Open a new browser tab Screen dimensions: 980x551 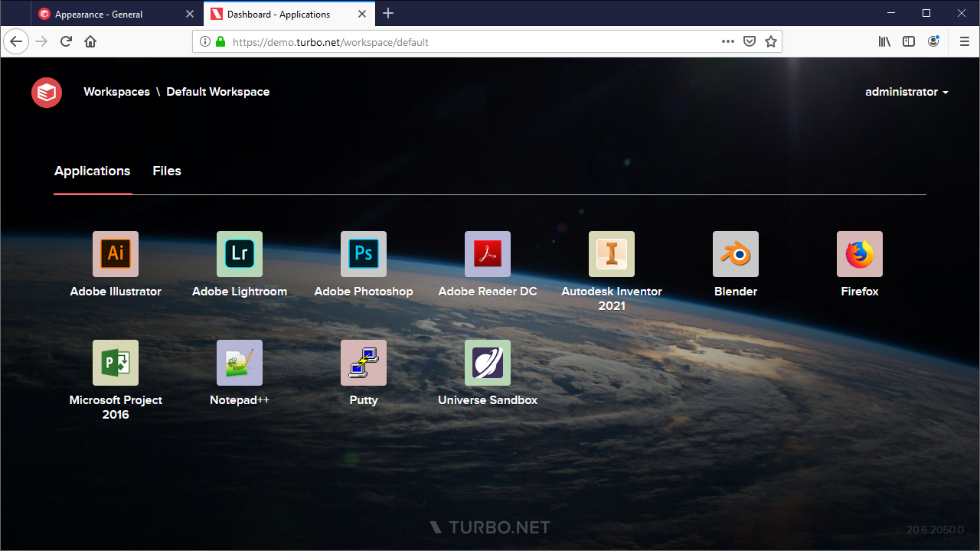point(387,13)
